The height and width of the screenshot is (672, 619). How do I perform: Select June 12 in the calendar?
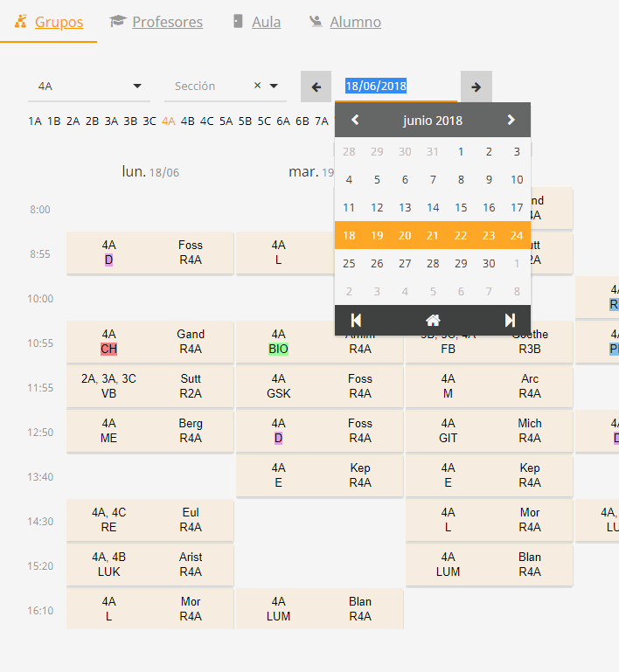[x=377, y=208]
